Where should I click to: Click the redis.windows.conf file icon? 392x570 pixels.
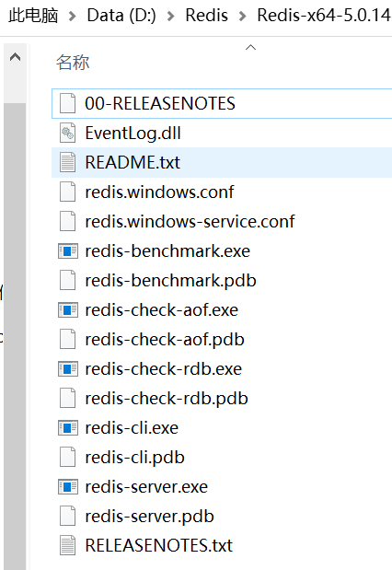(x=68, y=192)
